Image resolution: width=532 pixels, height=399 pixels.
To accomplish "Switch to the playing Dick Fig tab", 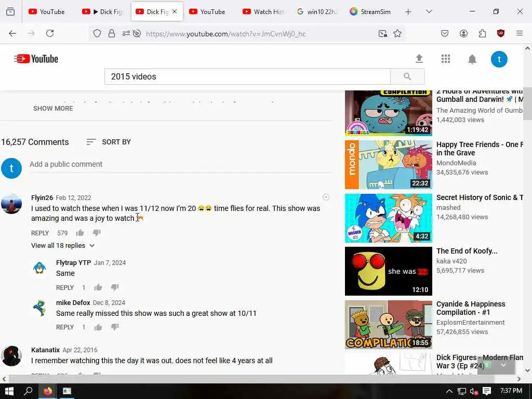I will pyautogui.click(x=103, y=11).
